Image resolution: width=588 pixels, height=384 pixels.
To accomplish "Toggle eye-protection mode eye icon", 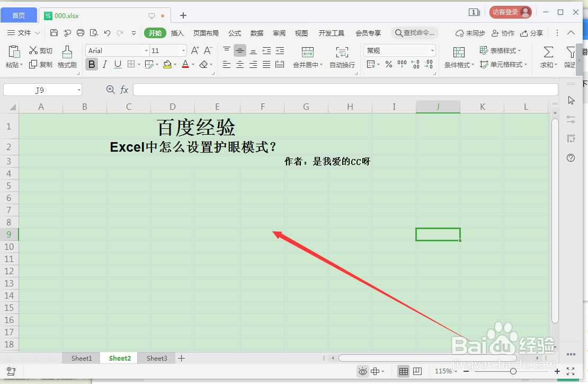I will [363, 372].
